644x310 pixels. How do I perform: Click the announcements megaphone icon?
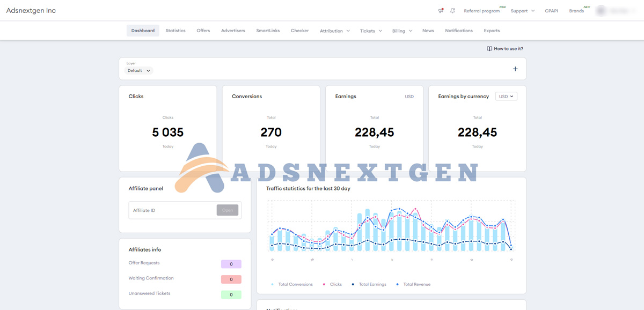pos(441,11)
